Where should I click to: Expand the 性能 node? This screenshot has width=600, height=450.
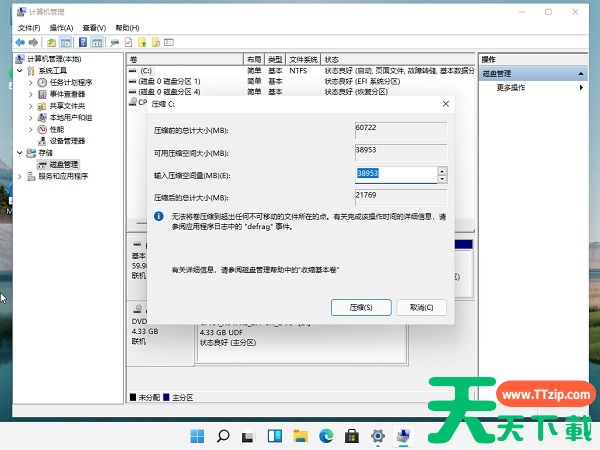(x=31, y=129)
